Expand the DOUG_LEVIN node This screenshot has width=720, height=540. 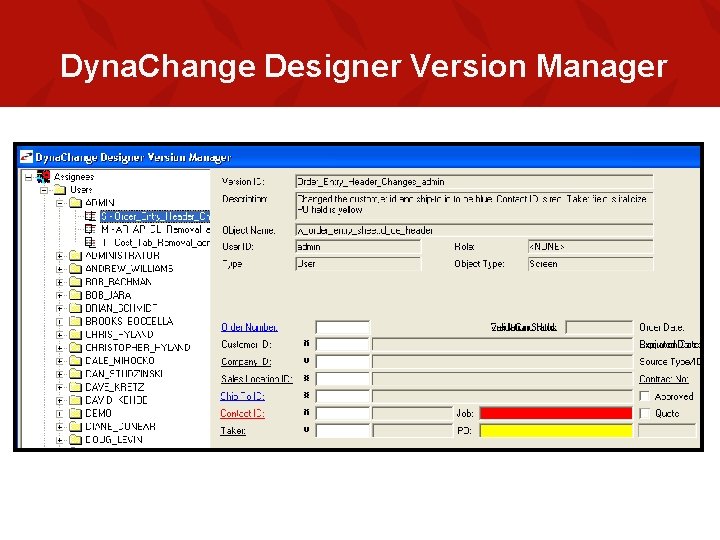(60, 439)
